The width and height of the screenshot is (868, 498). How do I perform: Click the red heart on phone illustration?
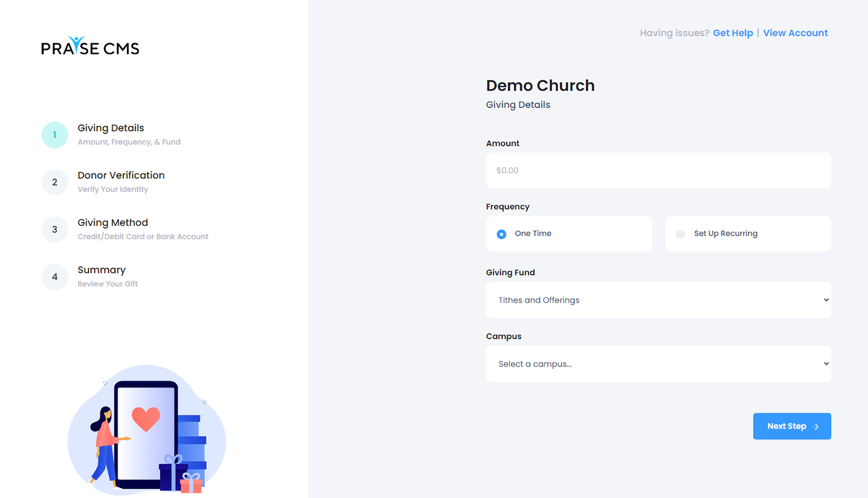146,419
